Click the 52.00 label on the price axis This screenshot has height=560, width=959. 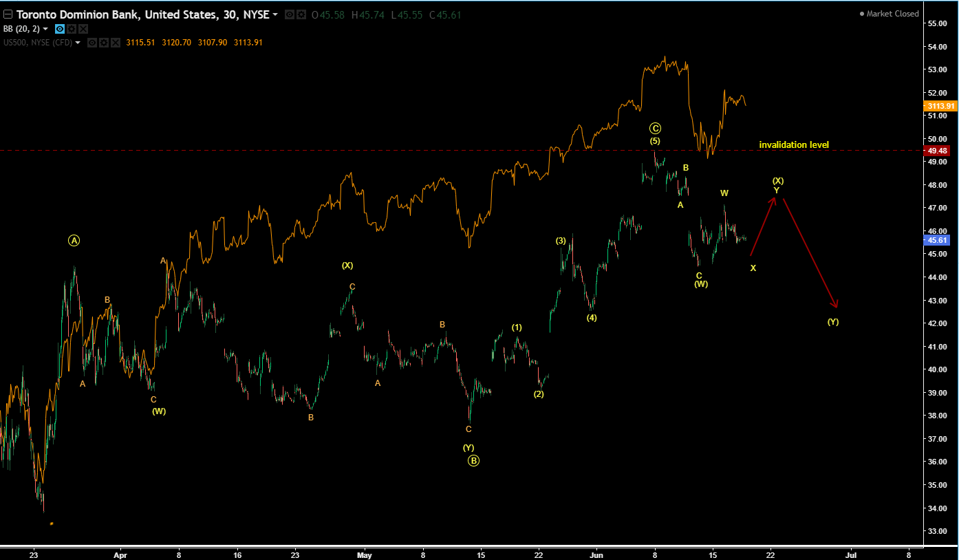point(938,93)
